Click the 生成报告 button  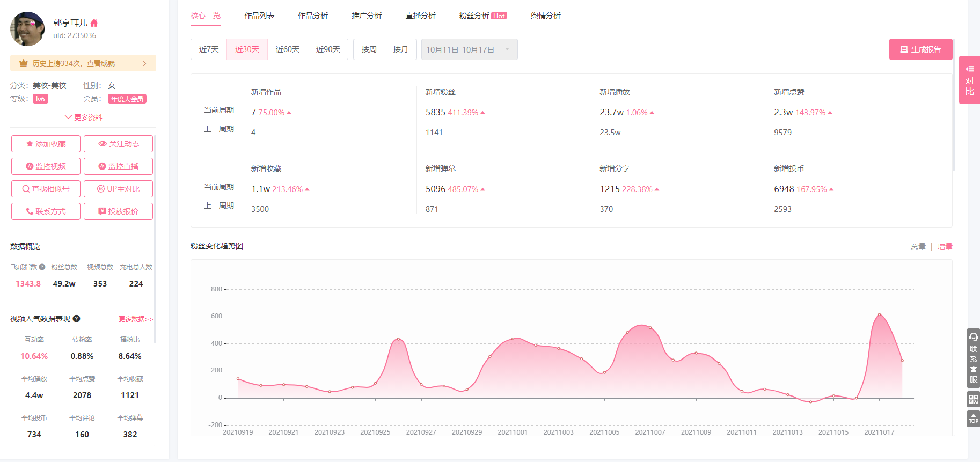[x=920, y=49]
